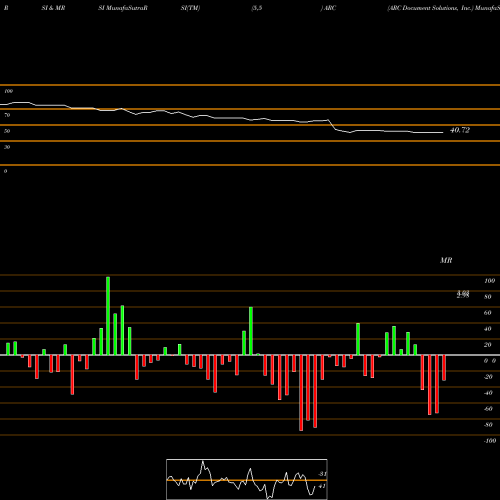Click the 60 label on MR axis
Image resolution: width=500 pixels, height=500 pixels.
click(488, 313)
